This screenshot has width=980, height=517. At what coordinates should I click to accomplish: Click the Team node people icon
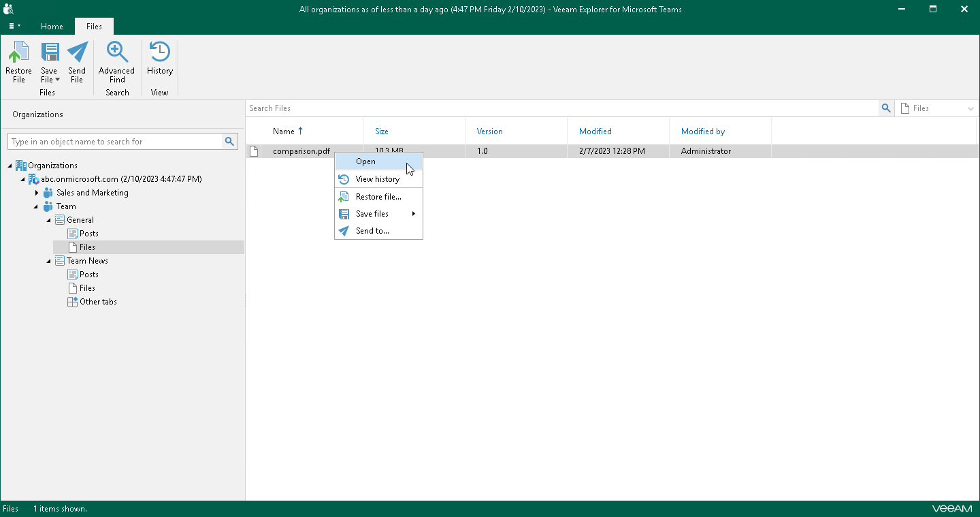(x=48, y=206)
